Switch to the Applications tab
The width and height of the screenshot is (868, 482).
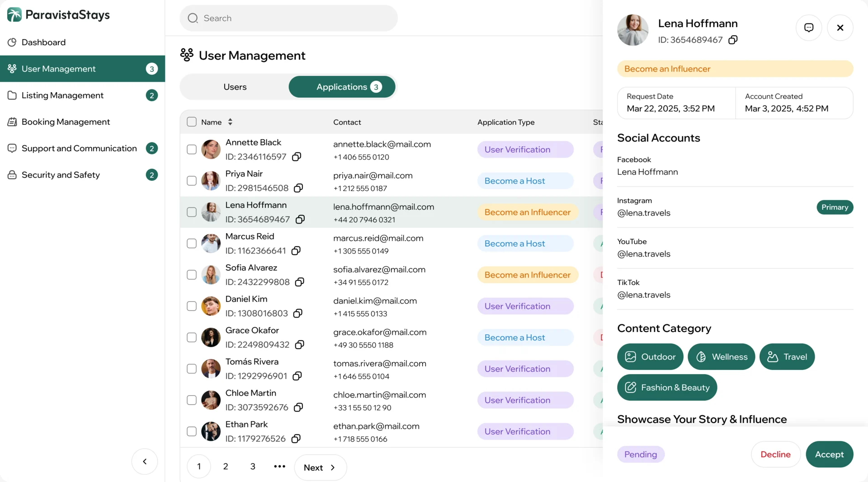[x=342, y=87]
